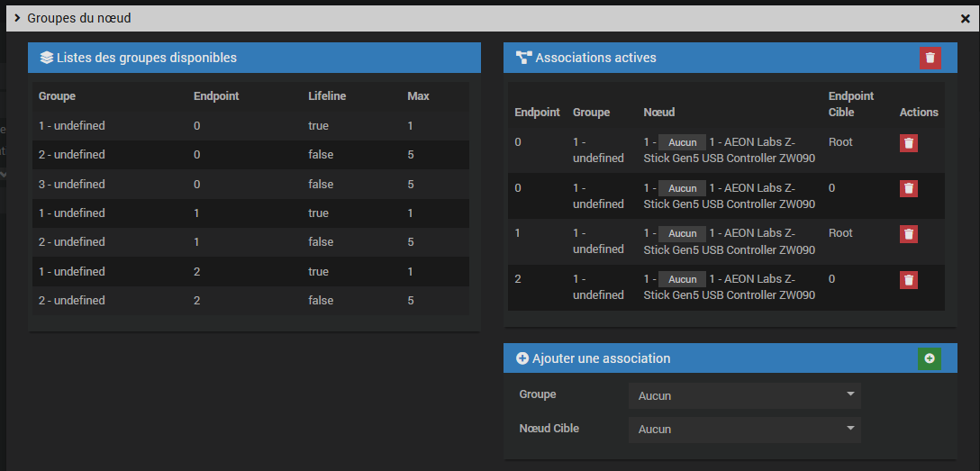Collapse the Groupes du nœud title chevron
The image size is (980, 471).
point(17,18)
